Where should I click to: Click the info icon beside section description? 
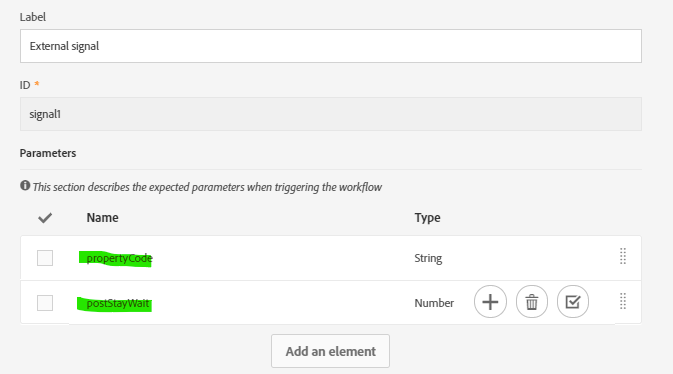click(x=25, y=185)
